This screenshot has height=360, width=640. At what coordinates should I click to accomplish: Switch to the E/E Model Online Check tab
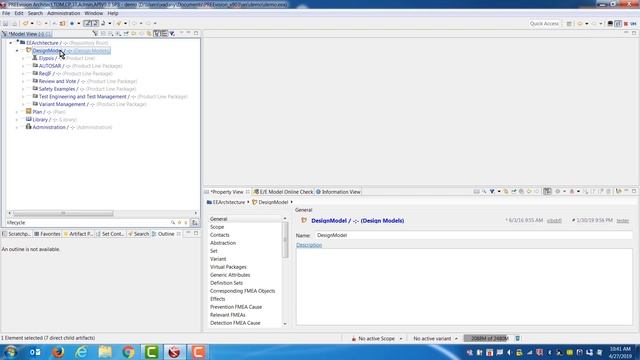click(x=283, y=192)
